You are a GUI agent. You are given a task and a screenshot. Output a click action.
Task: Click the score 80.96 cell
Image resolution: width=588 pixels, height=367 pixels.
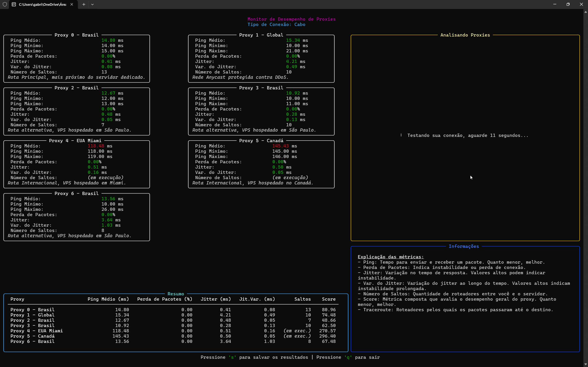[329, 310]
